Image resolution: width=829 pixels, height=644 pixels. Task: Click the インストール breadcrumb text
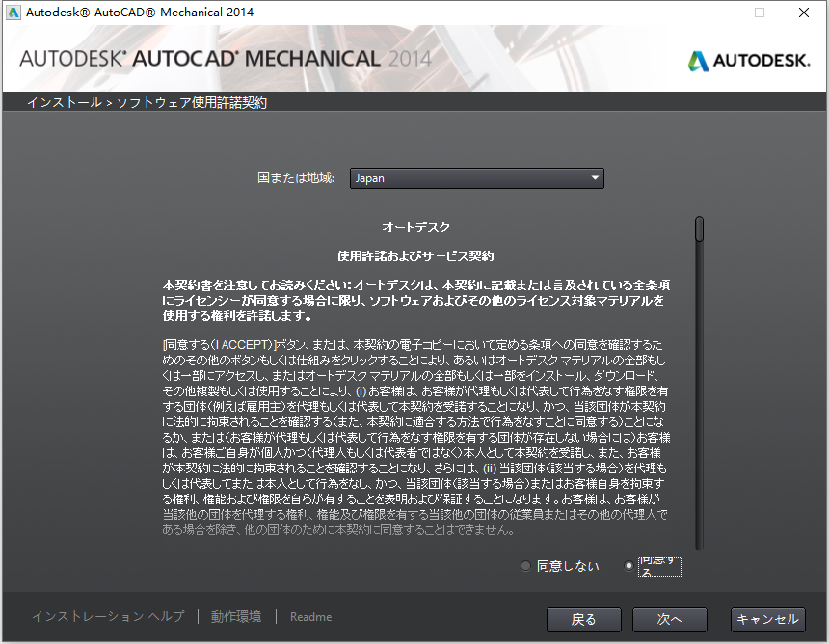pyautogui.click(x=64, y=102)
